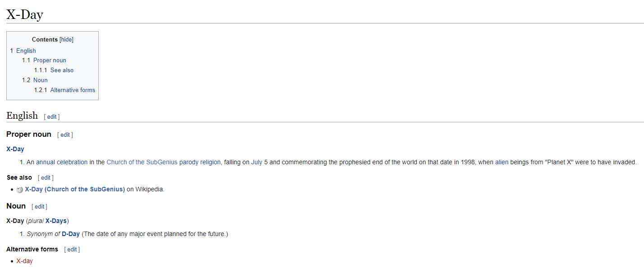Viewport: 644px width, 269px height.
Task: Click the Wikipedia globe icon in See also
Action: (x=19, y=190)
